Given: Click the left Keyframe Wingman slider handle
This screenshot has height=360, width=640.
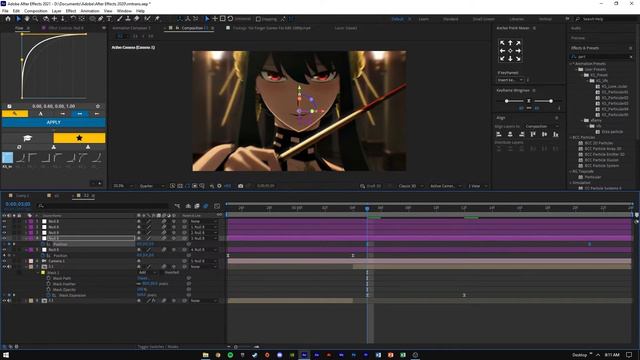Looking at the screenshot, I should (x=507, y=101).
